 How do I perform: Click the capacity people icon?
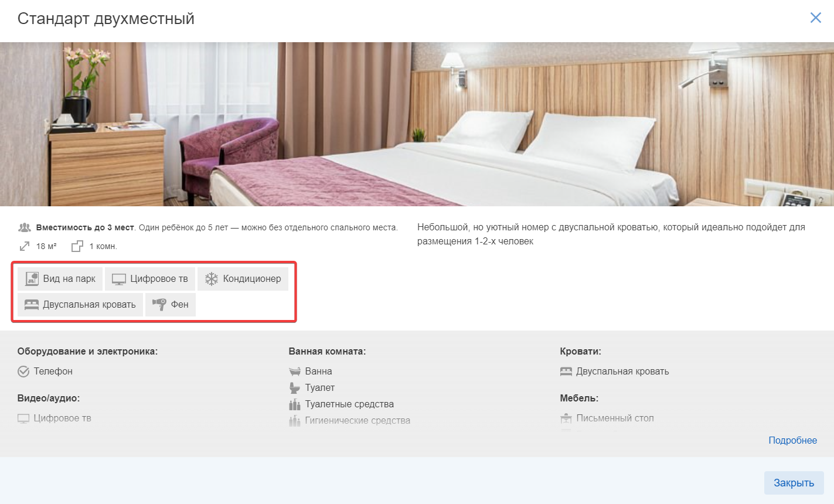(25, 227)
